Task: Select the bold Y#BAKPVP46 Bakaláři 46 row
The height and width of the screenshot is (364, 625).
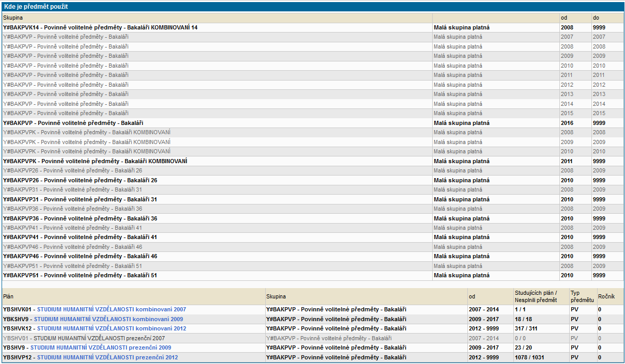Action: [80, 256]
